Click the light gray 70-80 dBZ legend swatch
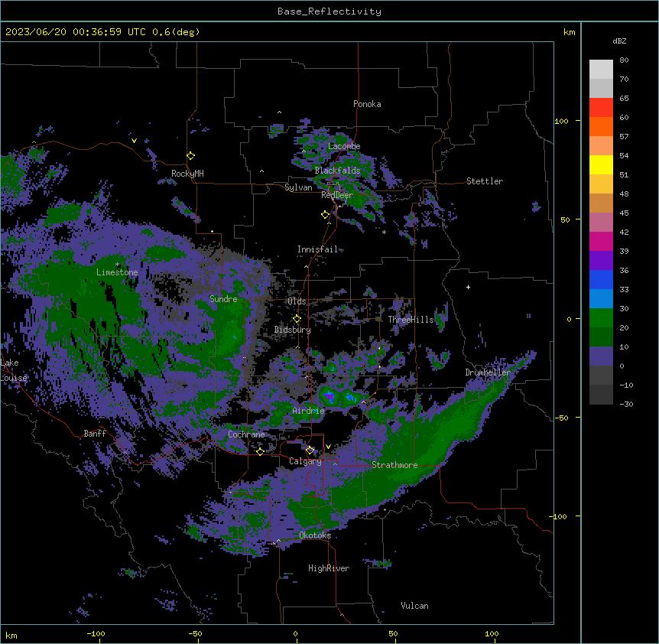The height and width of the screenshot is (644, 659). [x=601, y=70]
